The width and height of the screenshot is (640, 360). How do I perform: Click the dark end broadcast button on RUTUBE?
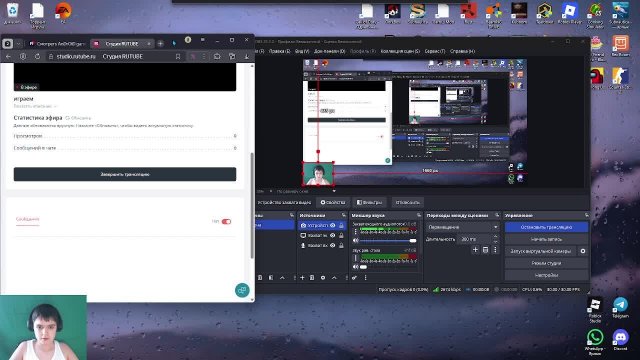[125, 174]
